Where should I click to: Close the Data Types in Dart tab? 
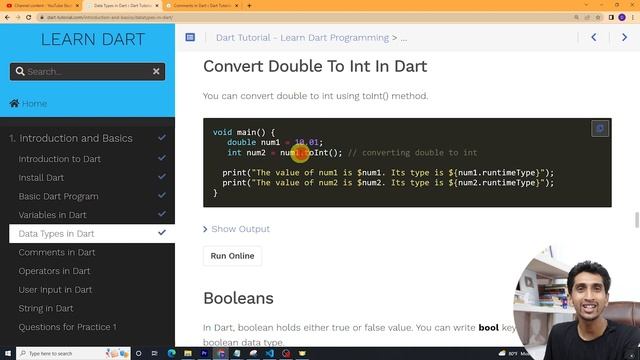(x=157, y=6)
